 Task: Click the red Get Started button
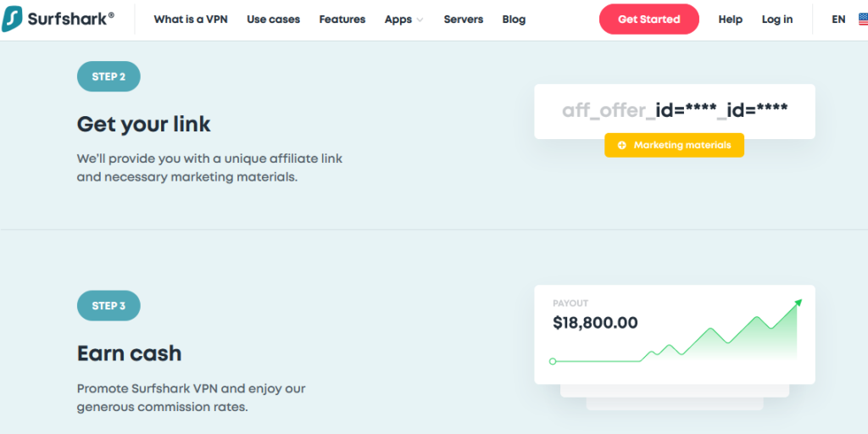648,19
